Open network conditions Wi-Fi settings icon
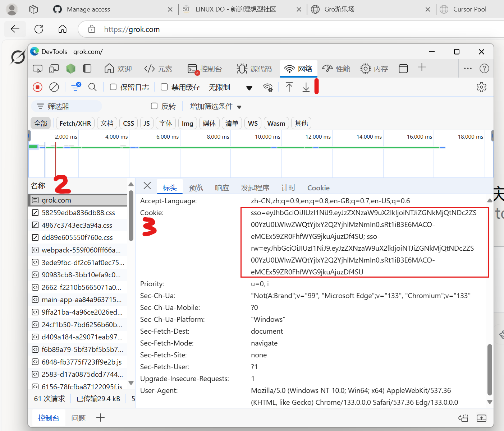The image size is (504, 431). (x=267, y=87)
